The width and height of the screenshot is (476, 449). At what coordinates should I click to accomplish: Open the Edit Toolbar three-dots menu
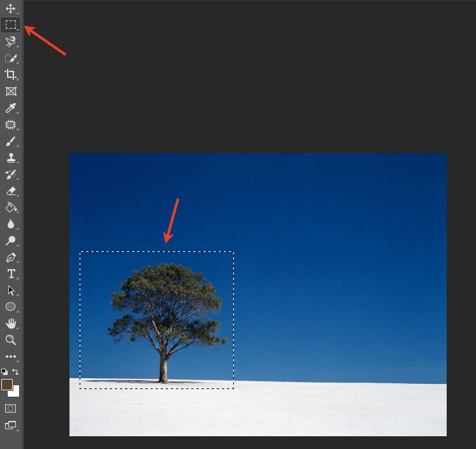pos(11,357)
